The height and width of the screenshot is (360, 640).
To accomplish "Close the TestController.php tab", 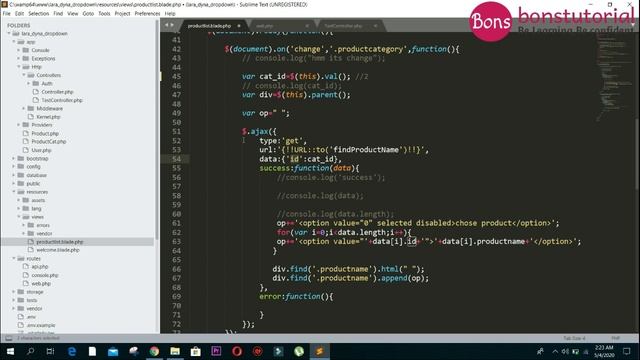I will click(375, 26).
